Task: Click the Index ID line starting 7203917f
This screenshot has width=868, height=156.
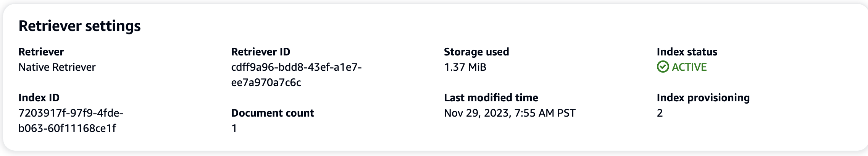Action: pyautogui.click(x=71, y=113)
